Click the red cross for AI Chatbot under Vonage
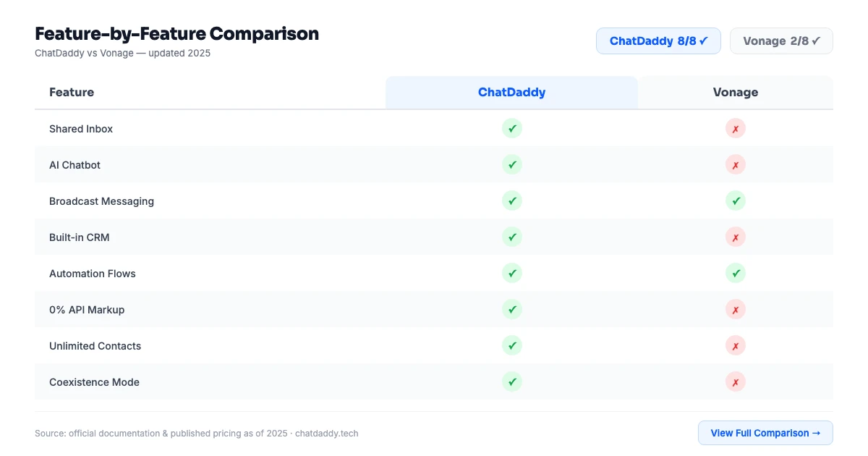 (x=736, y=164)
